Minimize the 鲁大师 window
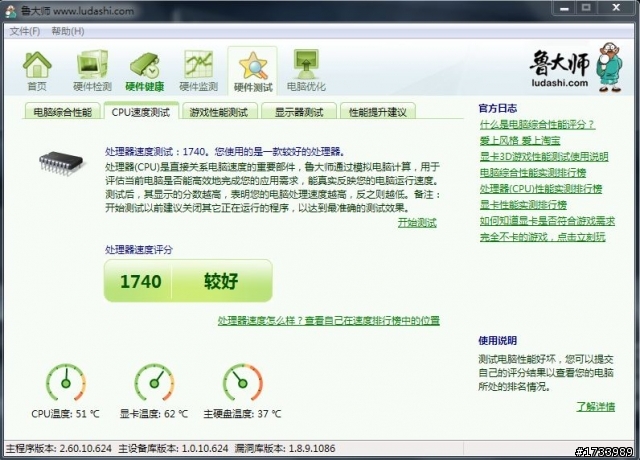 pyautogui.click(x=564, y=8)
